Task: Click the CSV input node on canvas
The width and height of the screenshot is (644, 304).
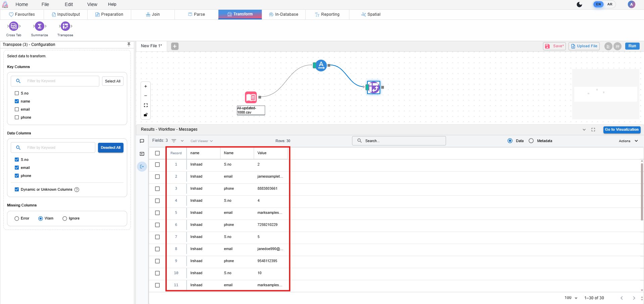Action: click(251, 98)
